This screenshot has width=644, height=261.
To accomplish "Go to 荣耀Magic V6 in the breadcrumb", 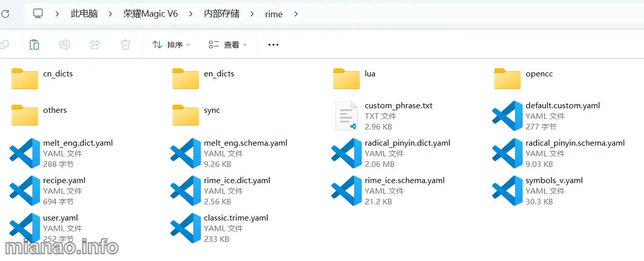I will click(x=151, y=14).
